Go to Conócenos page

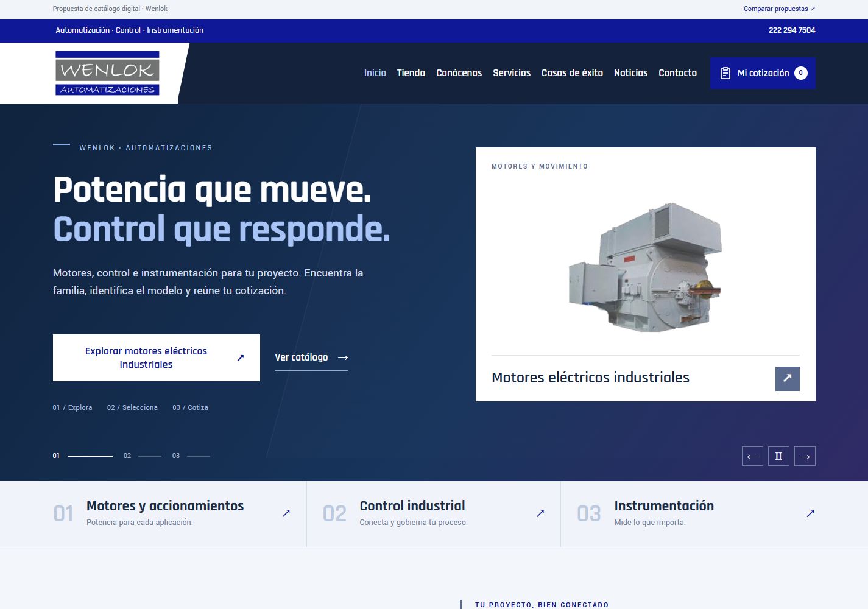[x=459, y=73]
